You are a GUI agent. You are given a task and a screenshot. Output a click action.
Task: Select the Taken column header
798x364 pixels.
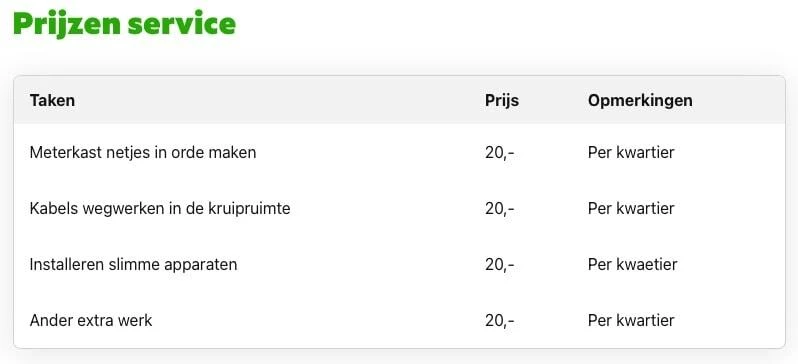pos(52,100)
